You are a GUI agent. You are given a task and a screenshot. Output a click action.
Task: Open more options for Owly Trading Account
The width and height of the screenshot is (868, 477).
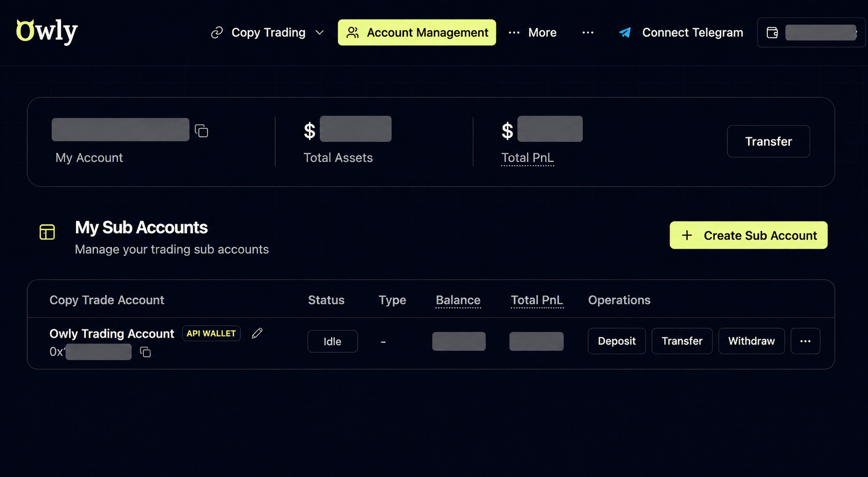(x=805, y=341)
